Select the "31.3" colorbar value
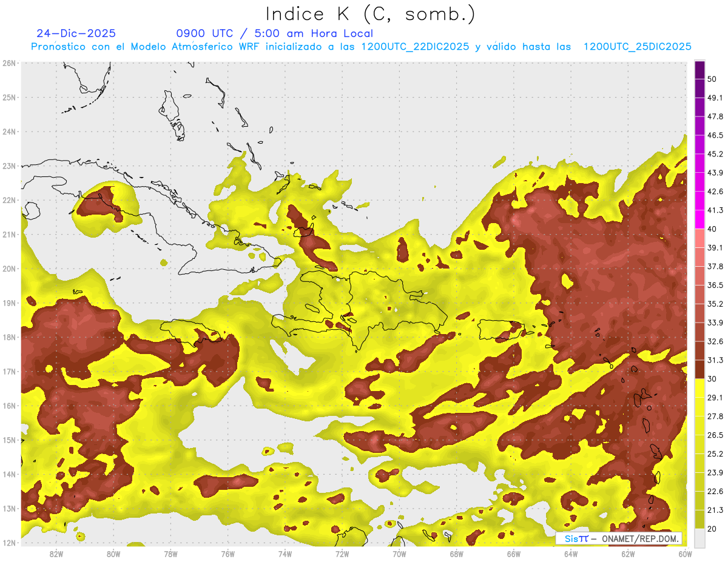Image resolution: width=728 pixels, height=562 pixels. pyautogui.click(x=715, y=360)
